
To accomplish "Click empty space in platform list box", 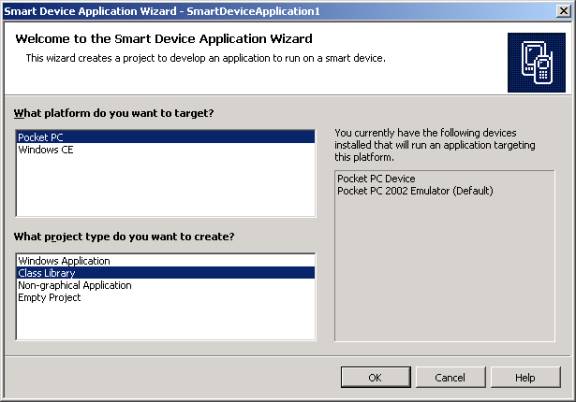I will 166,186.
